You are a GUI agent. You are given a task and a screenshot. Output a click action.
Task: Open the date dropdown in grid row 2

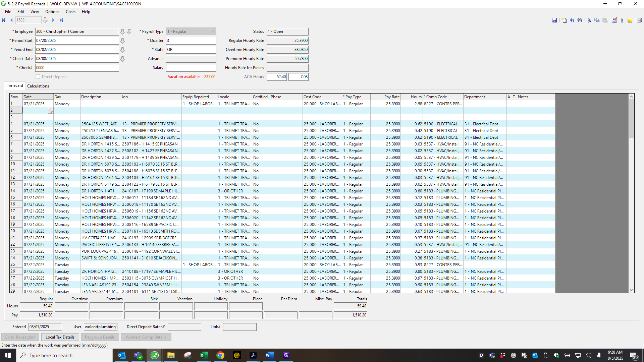(x=51, y=110)
